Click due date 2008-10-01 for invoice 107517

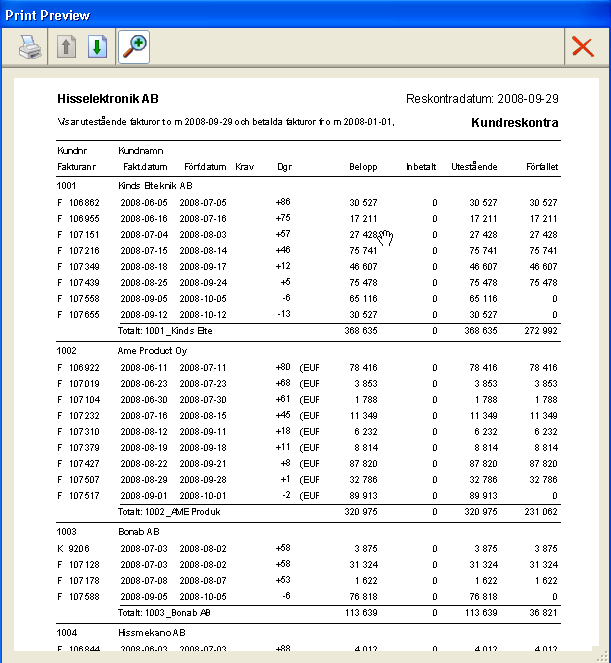(x=203, y=496)
